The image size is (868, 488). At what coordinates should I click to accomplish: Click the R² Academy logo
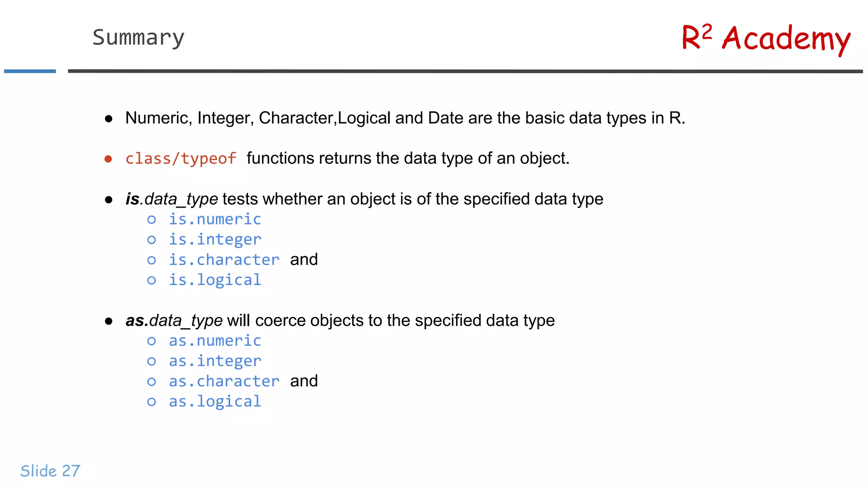[x=765, y=39]
